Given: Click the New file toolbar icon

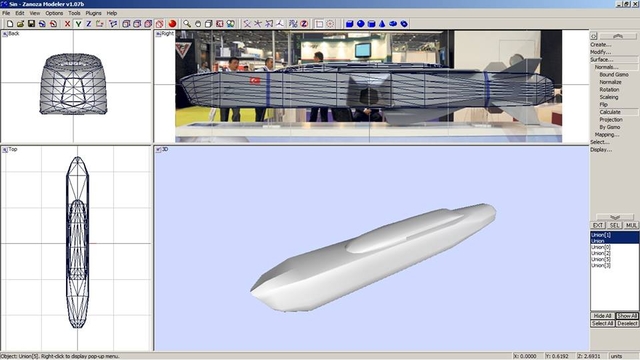Looking at the screenshot, I should 9,24.
